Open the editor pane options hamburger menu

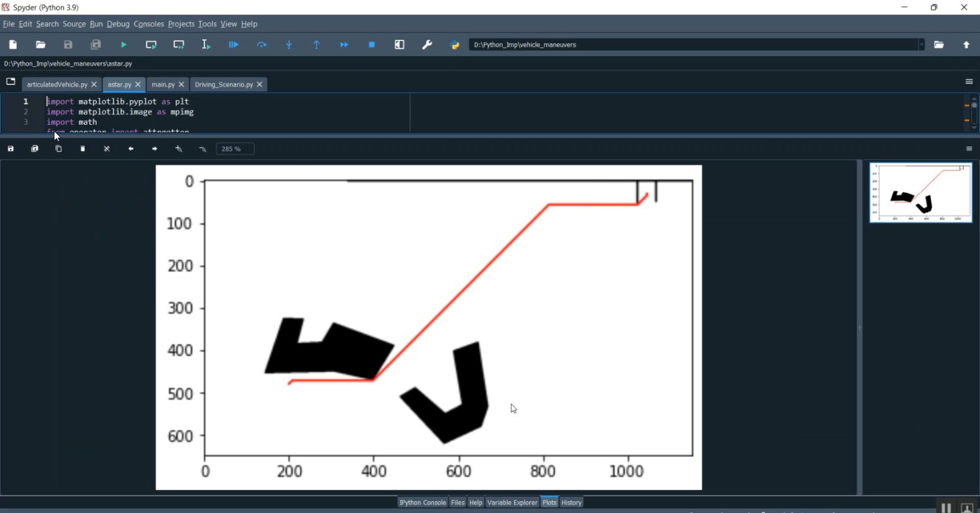(x=969, y=82)
